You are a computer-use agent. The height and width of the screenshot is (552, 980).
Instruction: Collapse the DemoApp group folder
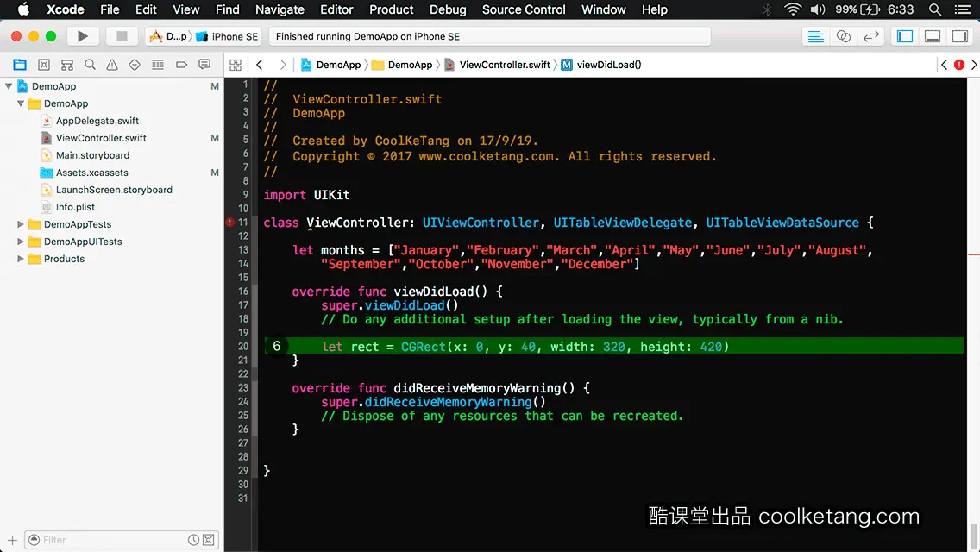point(21,103)
